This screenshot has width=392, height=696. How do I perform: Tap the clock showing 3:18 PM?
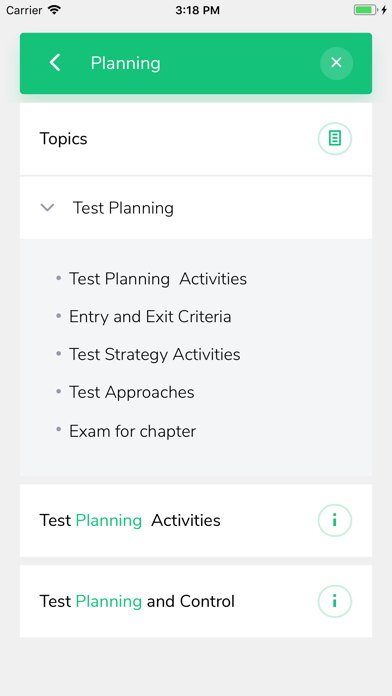tap(197, 10)
